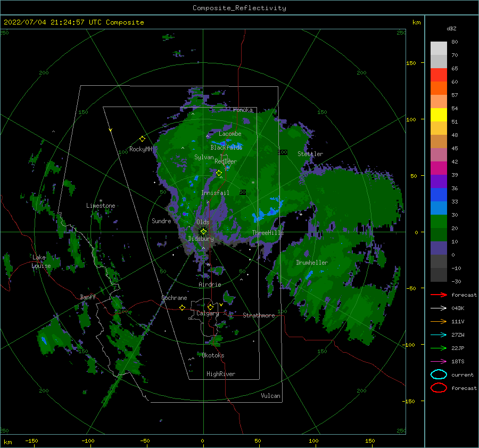Screen dimensions: 479x448
Task: Click the green 22JP arrow legend icon
Action: [x=439, y=348]
